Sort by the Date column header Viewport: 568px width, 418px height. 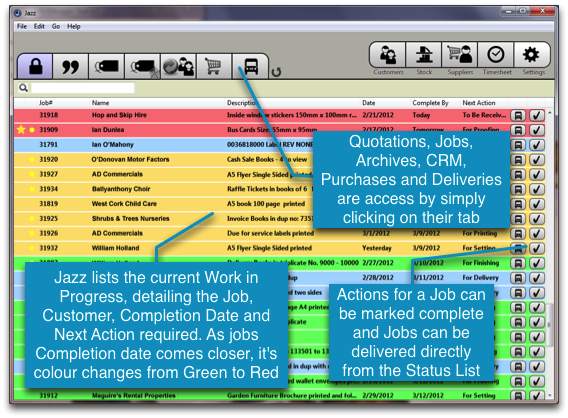(x=368, y=103)
